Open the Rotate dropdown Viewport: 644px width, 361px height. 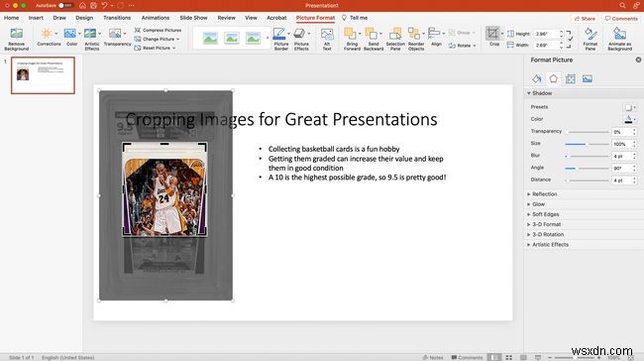pos(462,46)
